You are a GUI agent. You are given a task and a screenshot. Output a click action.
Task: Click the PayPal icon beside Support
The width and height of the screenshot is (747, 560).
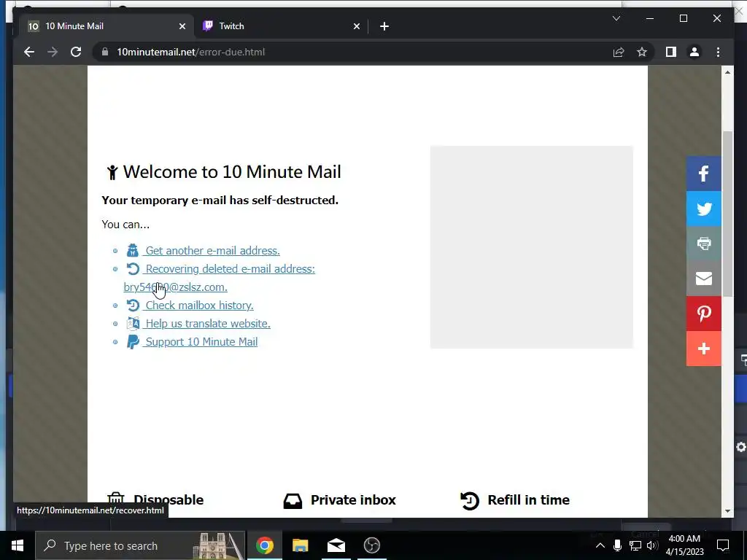pyautogui.click(x=133, y=342)
